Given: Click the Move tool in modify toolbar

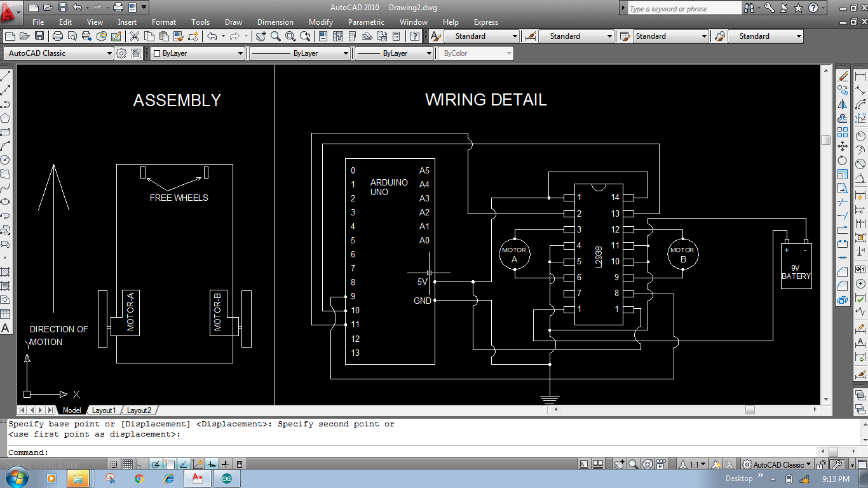Looking at the screenshot, I should pyautogui.click(x=843, y=146).
